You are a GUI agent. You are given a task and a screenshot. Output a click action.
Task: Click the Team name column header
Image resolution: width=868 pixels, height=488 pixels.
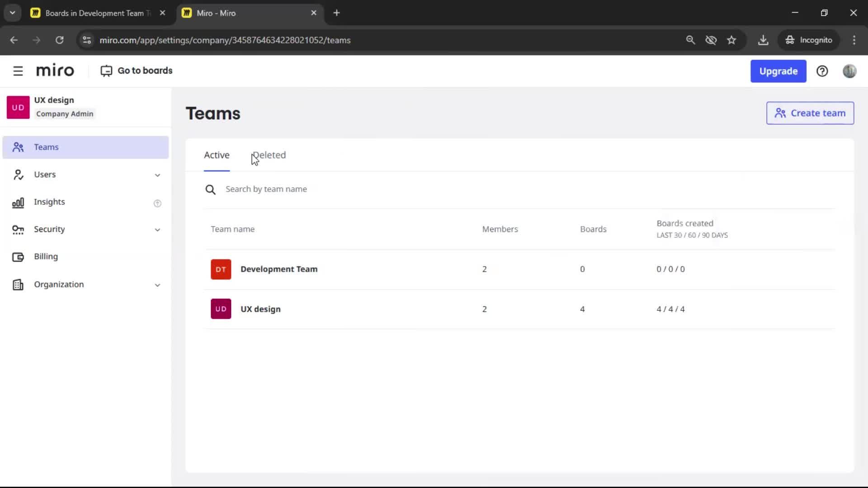click(232, 229)
